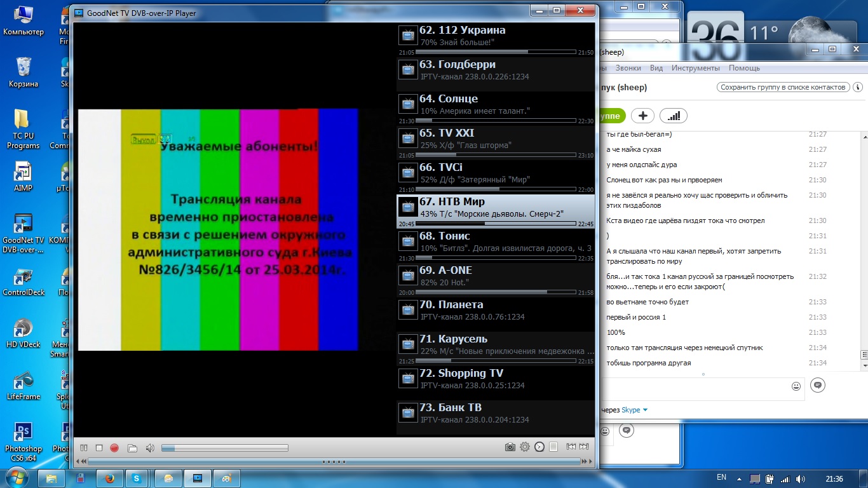
Task: Select channel 72. Shopping TV
Action: [x=496, y=383]
